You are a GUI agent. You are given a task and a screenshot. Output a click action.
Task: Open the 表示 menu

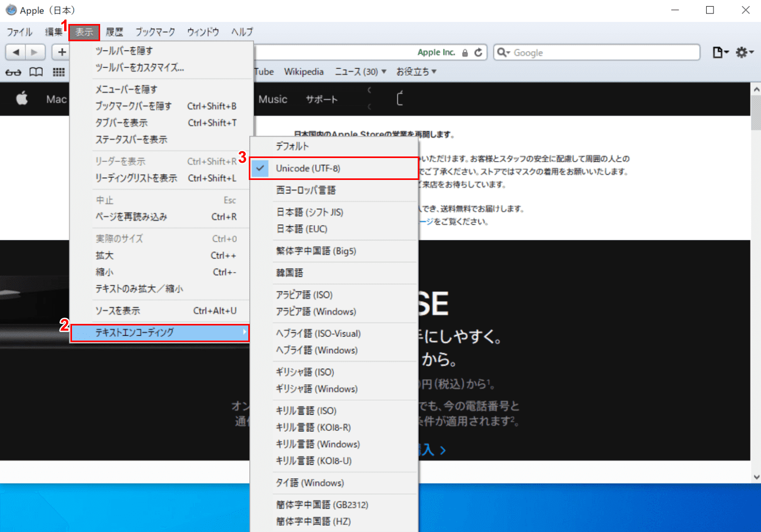[x=84, y=32]
